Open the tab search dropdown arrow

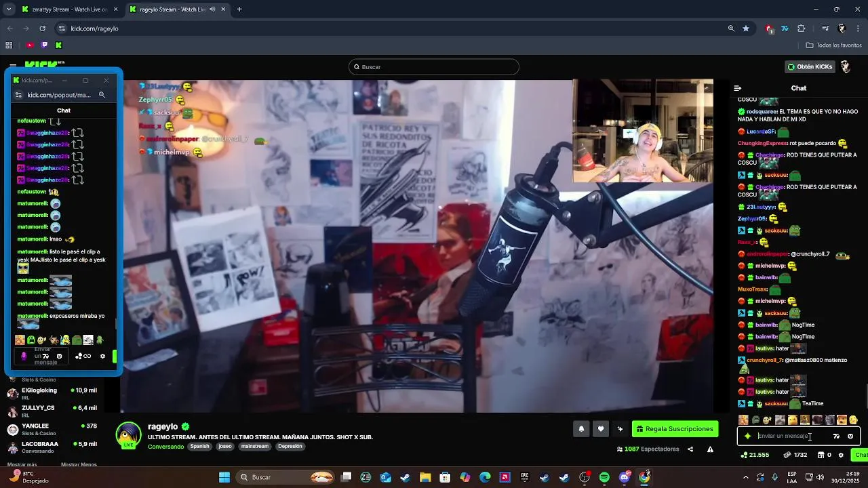[x=9, y=9]
